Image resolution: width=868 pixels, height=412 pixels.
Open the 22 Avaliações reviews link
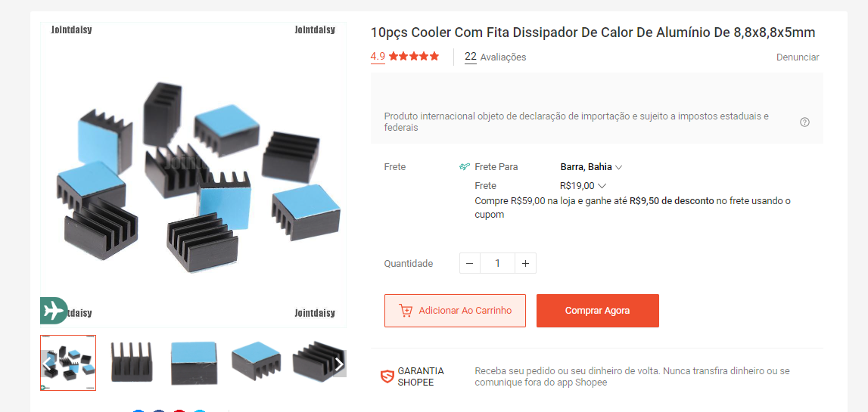[x=496, y=57]
